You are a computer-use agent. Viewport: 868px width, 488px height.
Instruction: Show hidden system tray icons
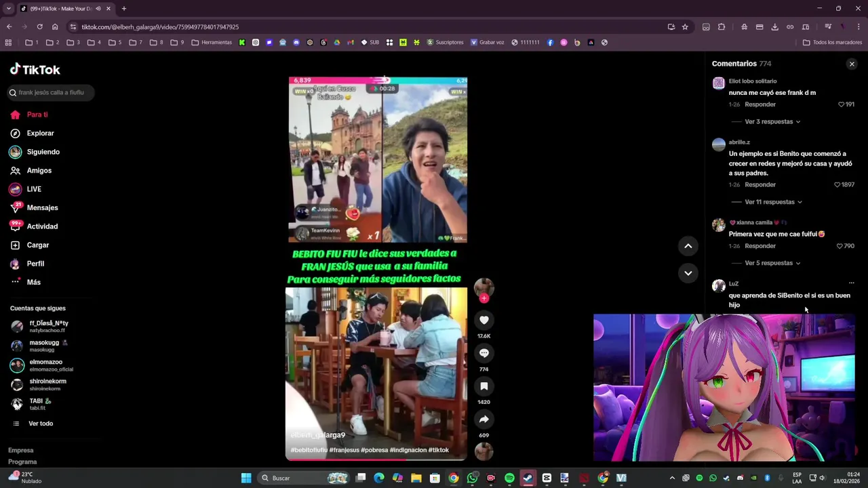pos(672,478)
